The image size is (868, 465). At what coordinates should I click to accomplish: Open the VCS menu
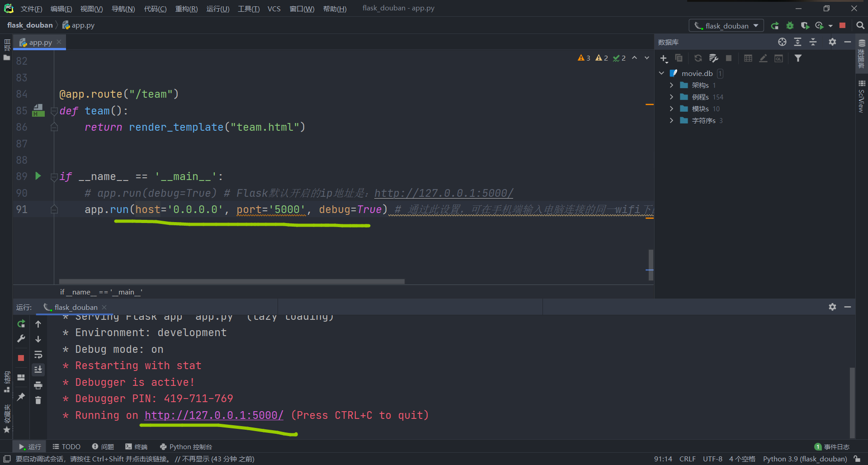click(x=274, y=9)
